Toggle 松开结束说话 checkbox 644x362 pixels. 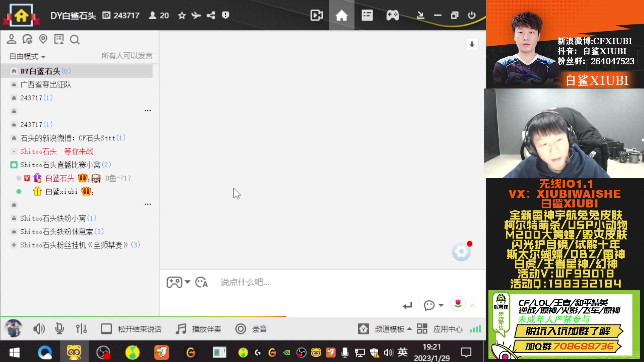pos(106,329)
